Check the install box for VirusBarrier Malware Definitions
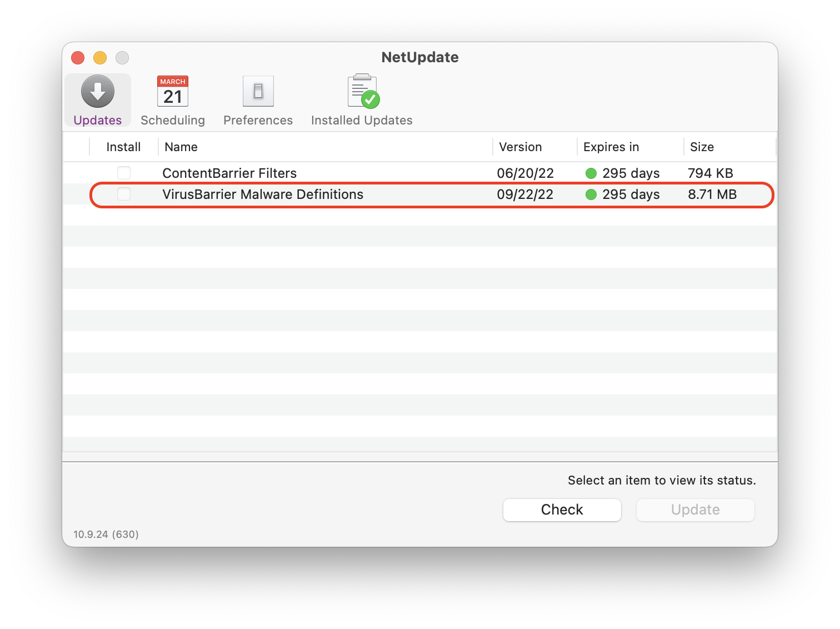This screenshot has width=840, height=629. coord(124,194)
